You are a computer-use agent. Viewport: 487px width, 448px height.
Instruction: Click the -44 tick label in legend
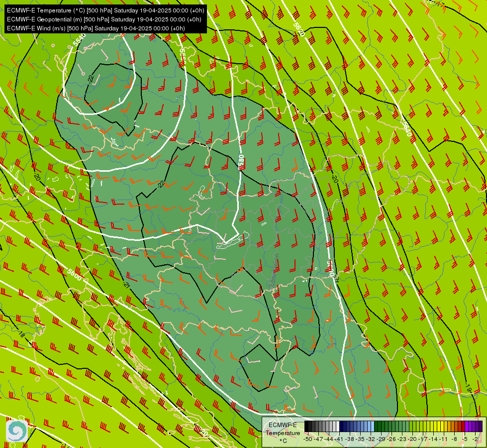[329, 439]
